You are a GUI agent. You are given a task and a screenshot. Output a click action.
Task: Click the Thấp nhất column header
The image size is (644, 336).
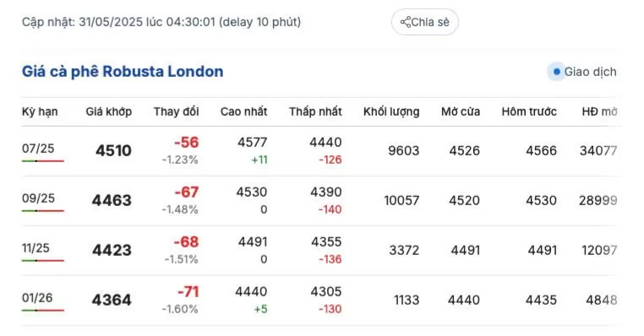tap(315, 111)
